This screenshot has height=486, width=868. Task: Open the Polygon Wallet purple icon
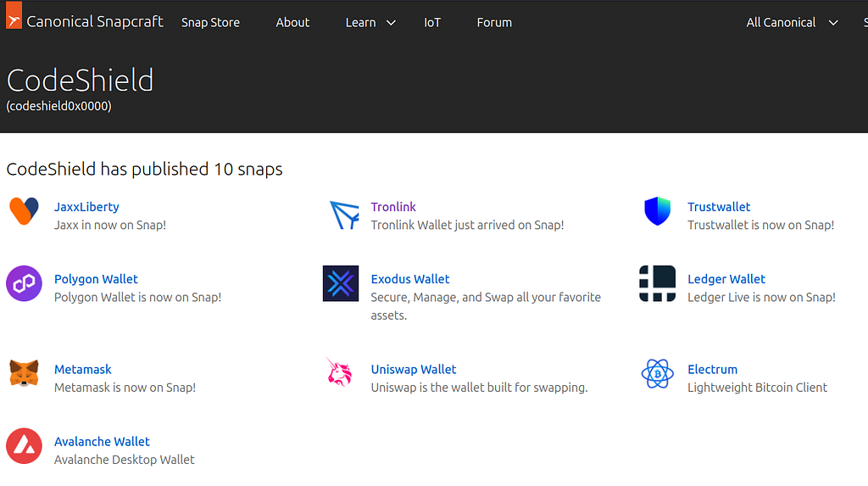pyautogui.click(x=24, y=283)
